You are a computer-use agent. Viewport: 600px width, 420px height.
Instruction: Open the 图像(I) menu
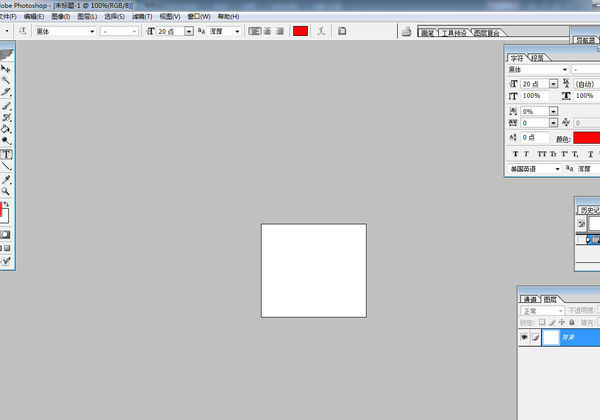[x=60, y=17]
